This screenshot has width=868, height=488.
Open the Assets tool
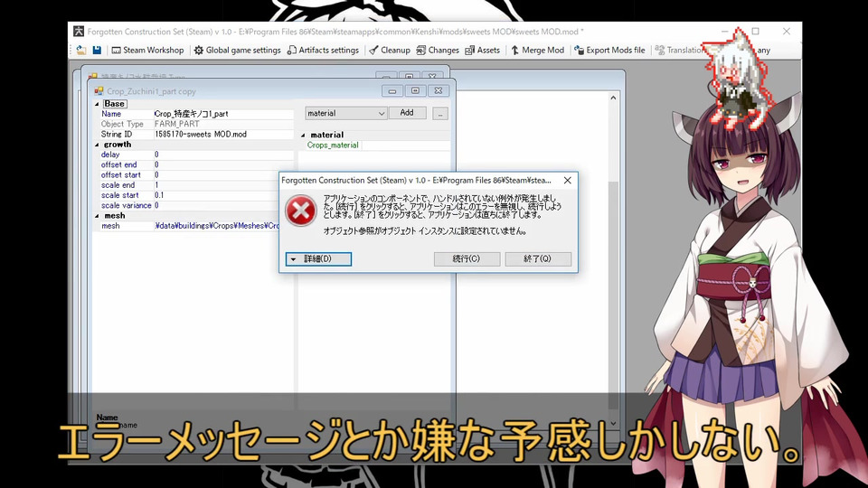coord(482,50)
